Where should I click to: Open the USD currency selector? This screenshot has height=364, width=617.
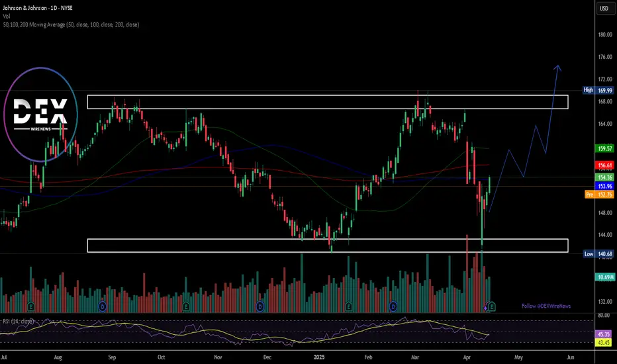pos(604,8)
